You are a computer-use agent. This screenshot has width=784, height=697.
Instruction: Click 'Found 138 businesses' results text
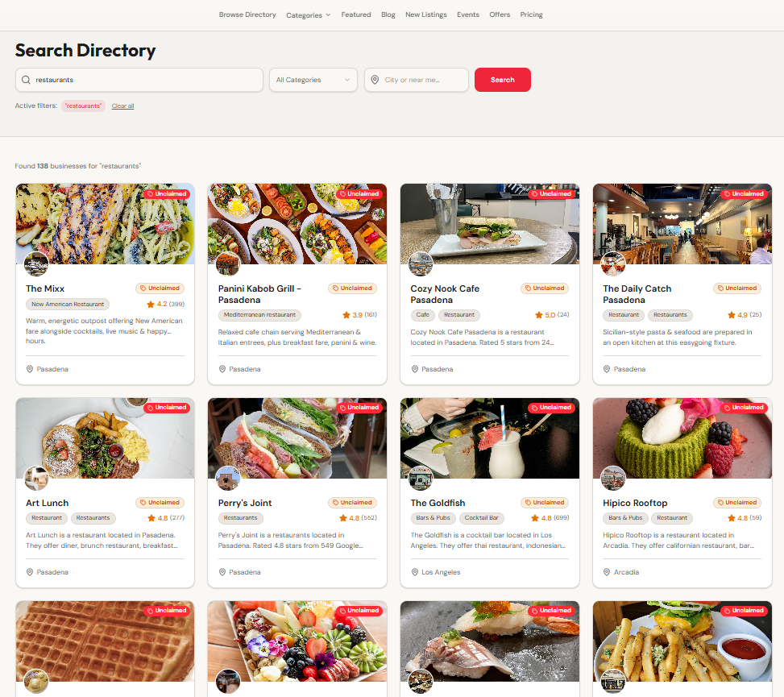(x=78, y=166)
